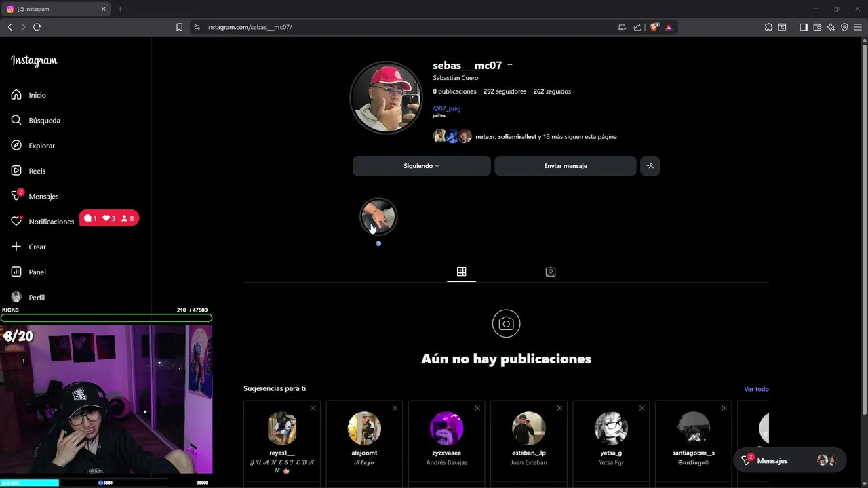The height and width of the screenshot is (488, 868).
Task: Open 292 seguidores list
Action: tap(505, 91)
